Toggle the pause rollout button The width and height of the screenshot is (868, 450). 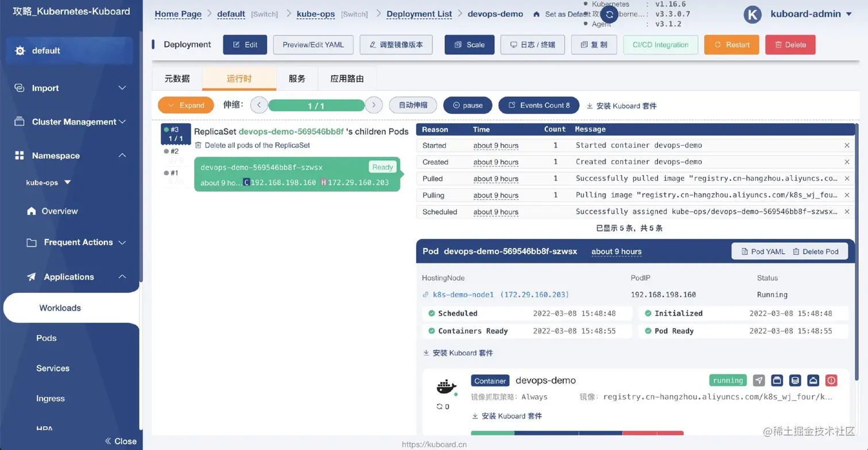(x=468, y=105)
